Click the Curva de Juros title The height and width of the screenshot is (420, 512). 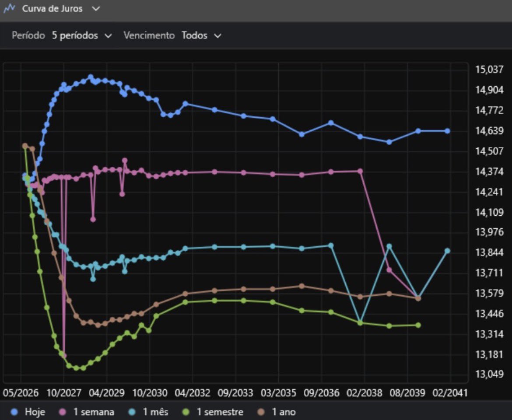pyautogui.click(x=52, y=8)
